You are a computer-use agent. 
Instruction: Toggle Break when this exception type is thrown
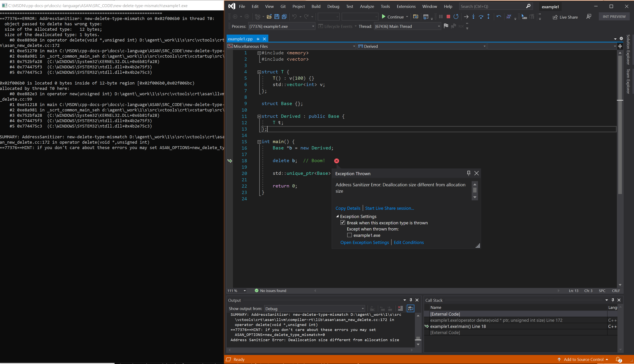343,223
